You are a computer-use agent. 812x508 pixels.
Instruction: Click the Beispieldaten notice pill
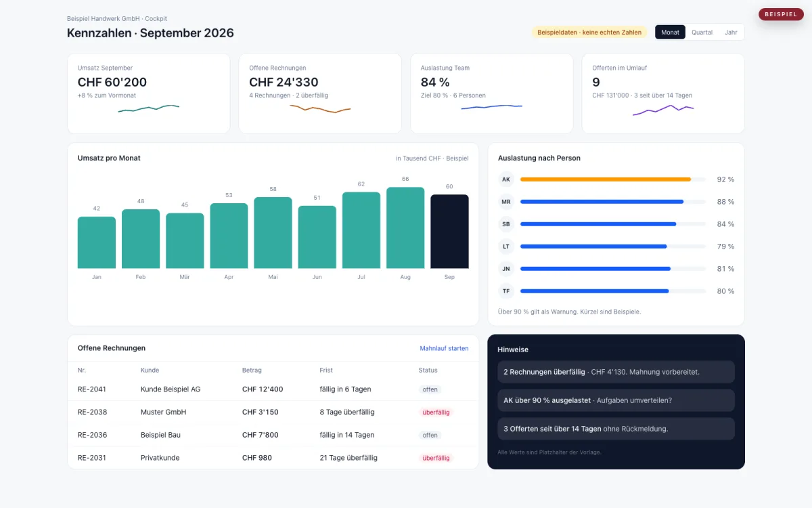pyautogui.click(x=589, y=32)
